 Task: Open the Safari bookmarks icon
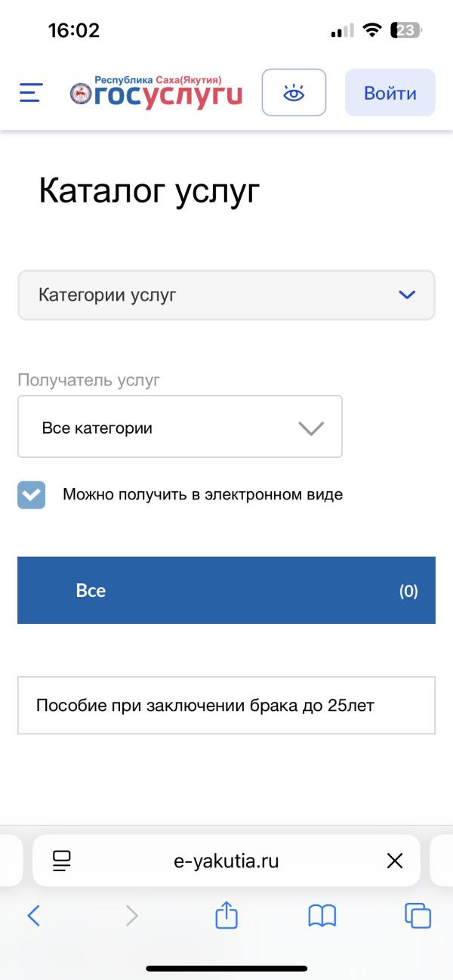pos(322,916)
